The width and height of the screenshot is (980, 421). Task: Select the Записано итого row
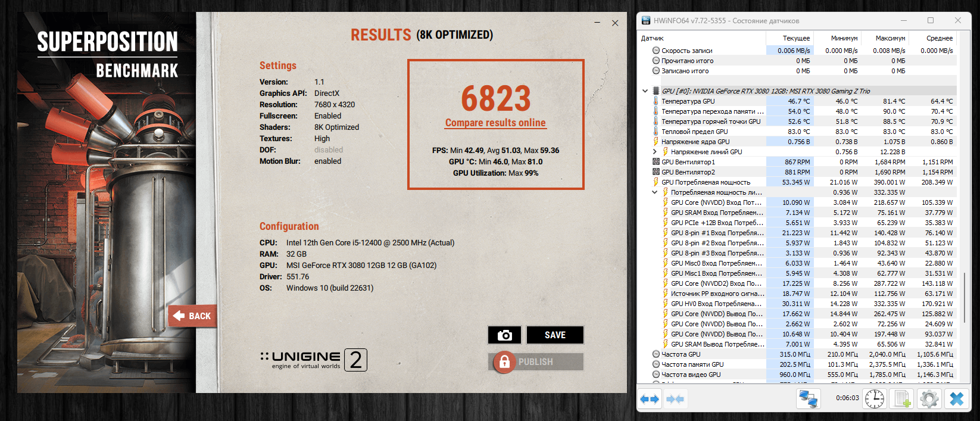coord(797,71)
